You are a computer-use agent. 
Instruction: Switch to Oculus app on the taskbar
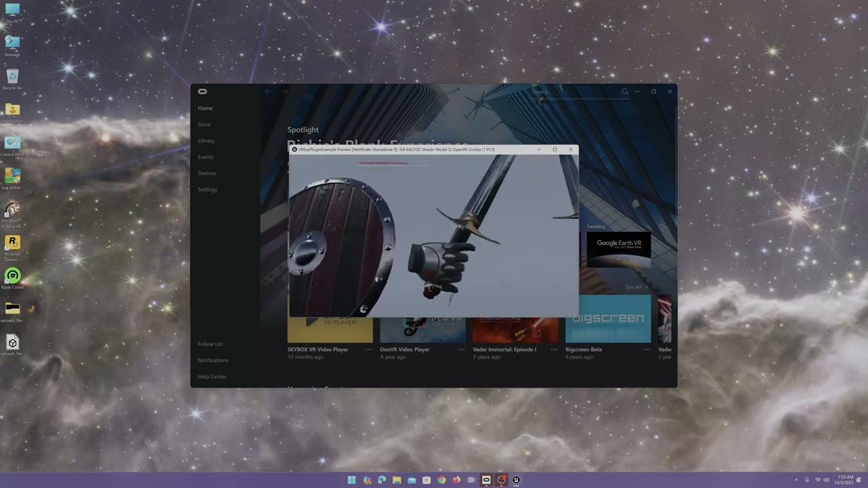pyautogui.click(x=486, y=480)
